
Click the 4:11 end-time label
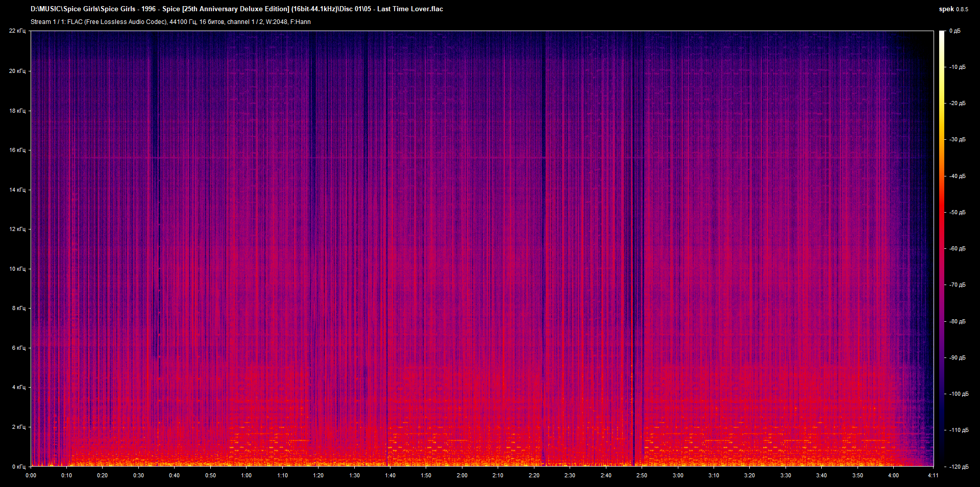click(x=934, y=475)
